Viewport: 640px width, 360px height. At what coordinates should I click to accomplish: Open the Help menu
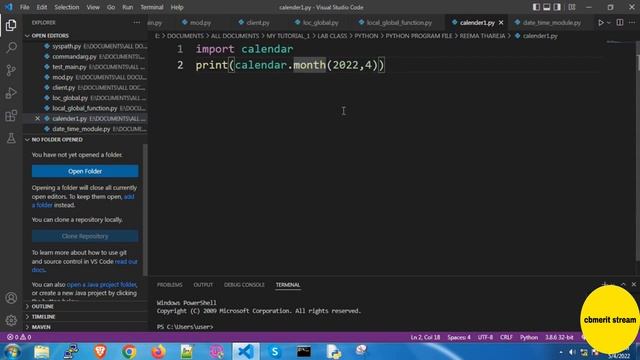[x=177, y=7]
